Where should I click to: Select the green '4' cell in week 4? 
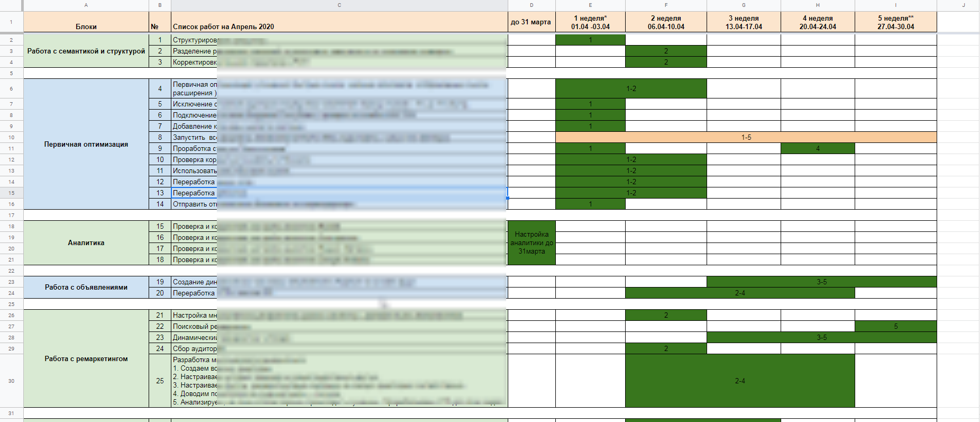coord(818,149)
